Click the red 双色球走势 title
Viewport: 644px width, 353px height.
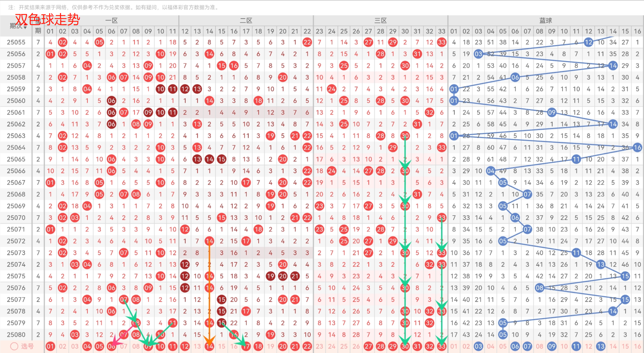47,20
